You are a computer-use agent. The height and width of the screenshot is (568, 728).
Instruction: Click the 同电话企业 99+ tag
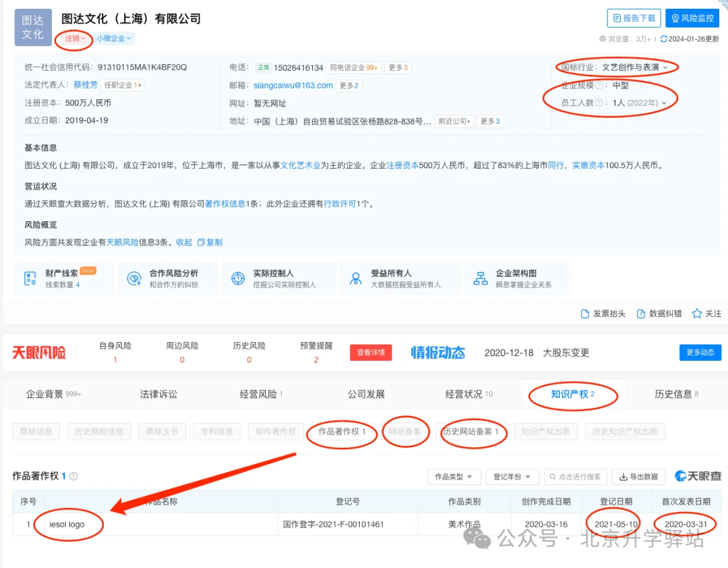pos(354,67)
